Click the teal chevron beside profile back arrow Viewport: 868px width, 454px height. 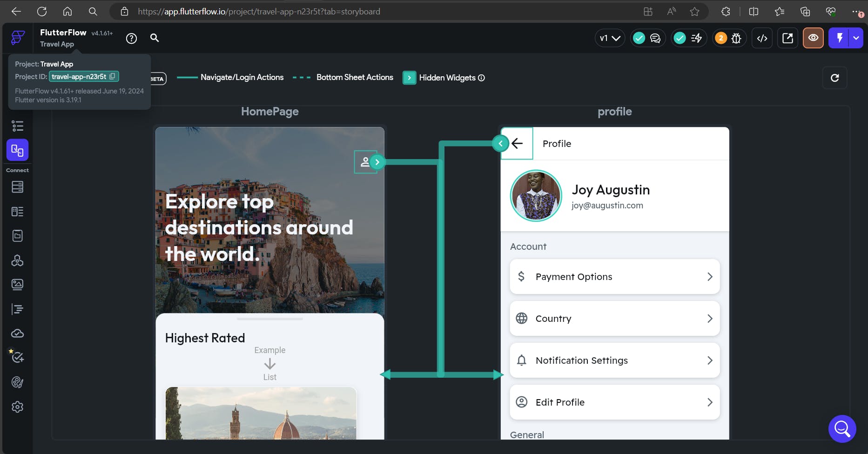500,143
